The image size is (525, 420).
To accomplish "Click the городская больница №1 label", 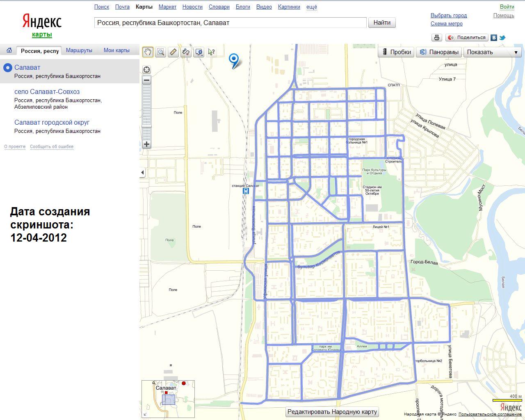I will coord(358,141).
